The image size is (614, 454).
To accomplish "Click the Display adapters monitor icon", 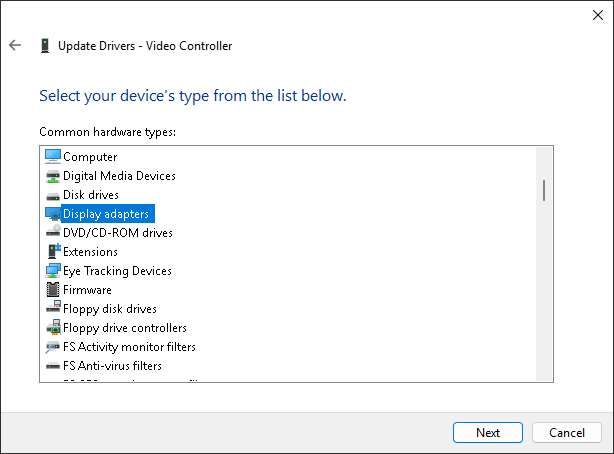I will [x=53, y=214].
